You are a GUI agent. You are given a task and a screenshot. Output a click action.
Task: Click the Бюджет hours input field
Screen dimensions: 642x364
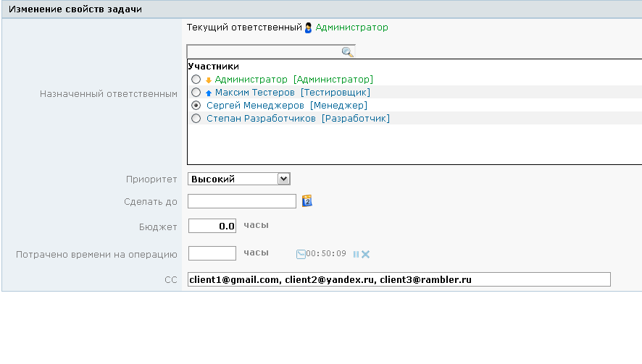coord(212,226)
